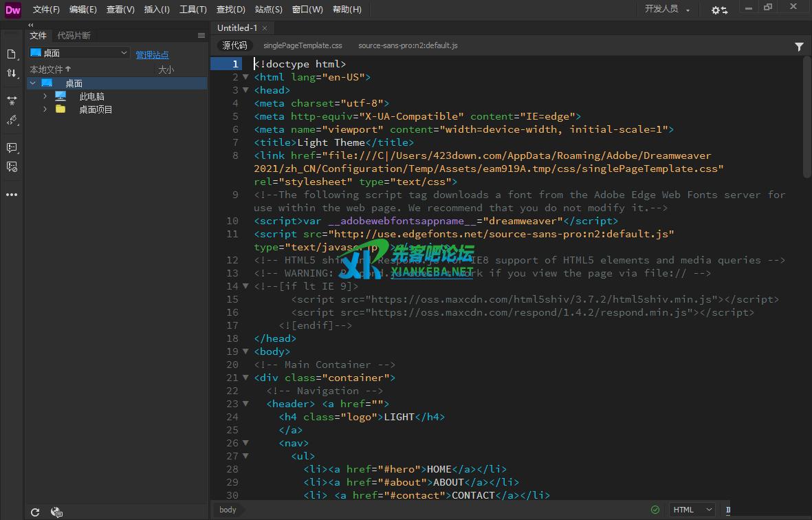
Task: Open the 桌面 site dropdown
Action: (x=78, y=53)
